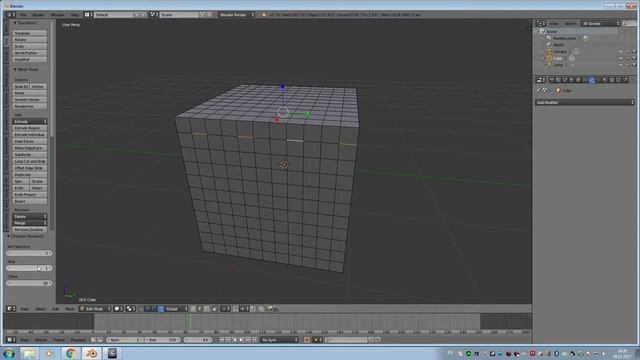The image size is (640, 360).
Task: Toggle visibility eye for Lamp in outliner
Action: 621,65
